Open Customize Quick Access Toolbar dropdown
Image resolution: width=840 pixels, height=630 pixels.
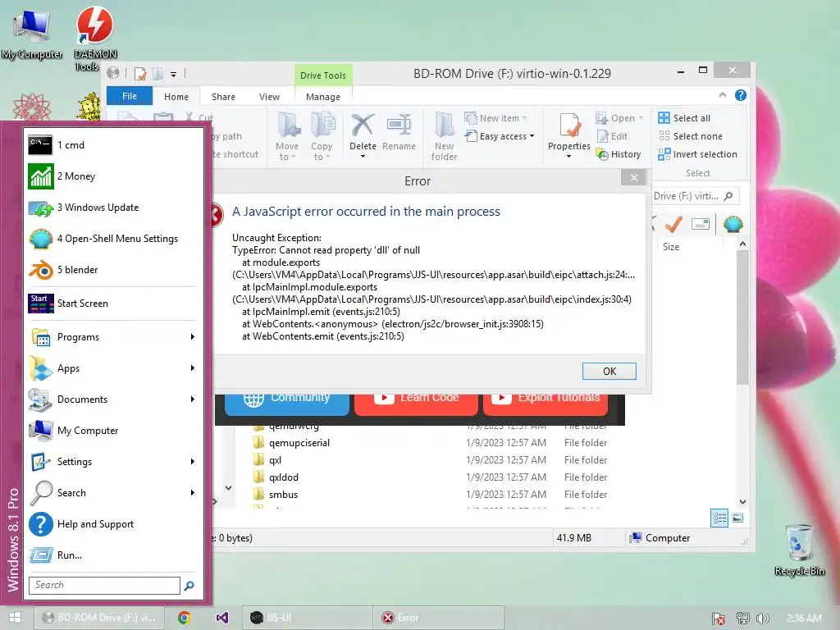coord(174,75)
